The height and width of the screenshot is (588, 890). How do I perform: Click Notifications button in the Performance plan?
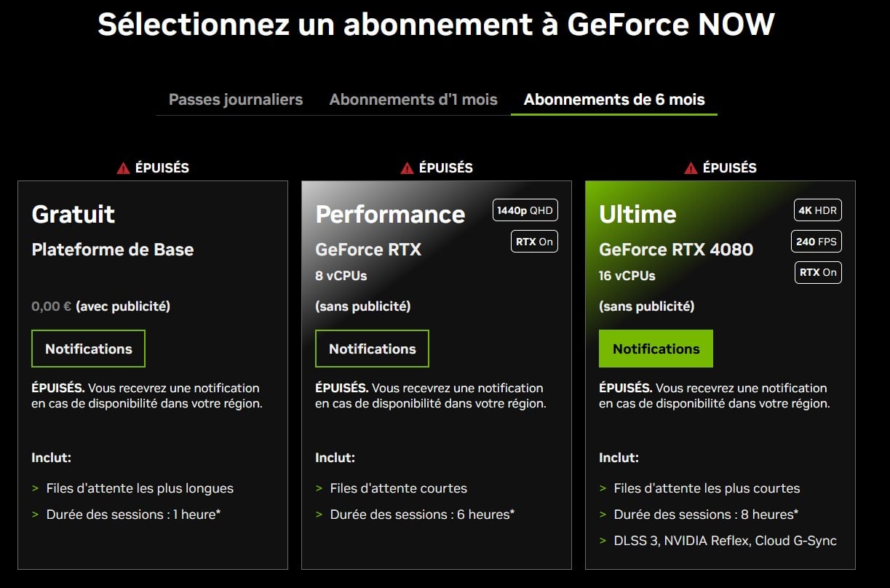[x=372, y=349]
